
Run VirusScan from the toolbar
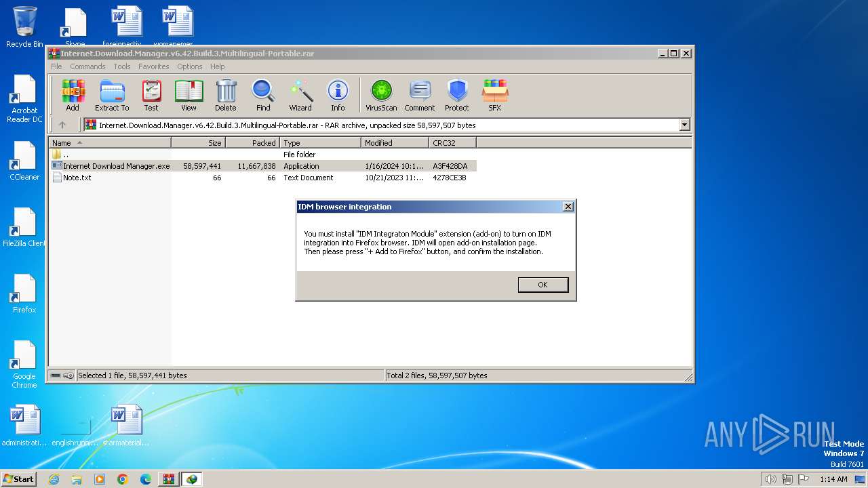pos(381,96)
